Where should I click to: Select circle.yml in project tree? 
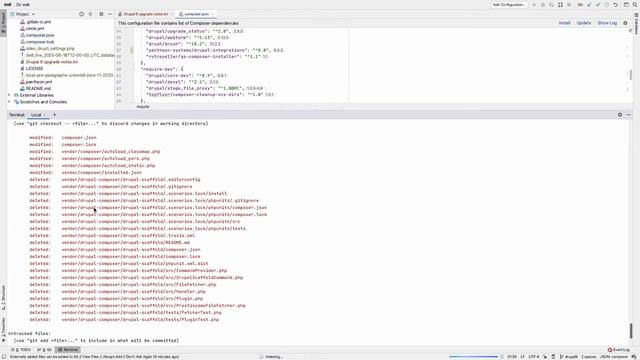pyautogui.click(x=35, y=29)
